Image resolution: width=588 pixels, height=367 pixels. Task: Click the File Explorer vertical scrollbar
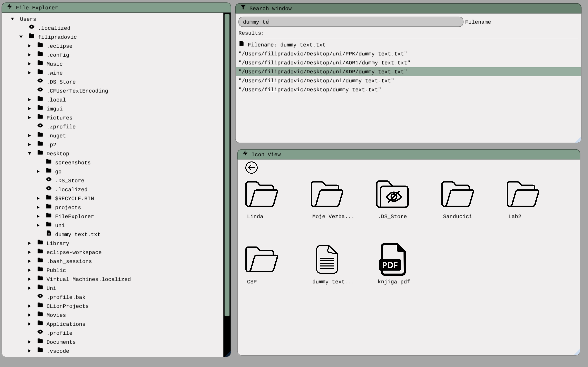point(227,165)
